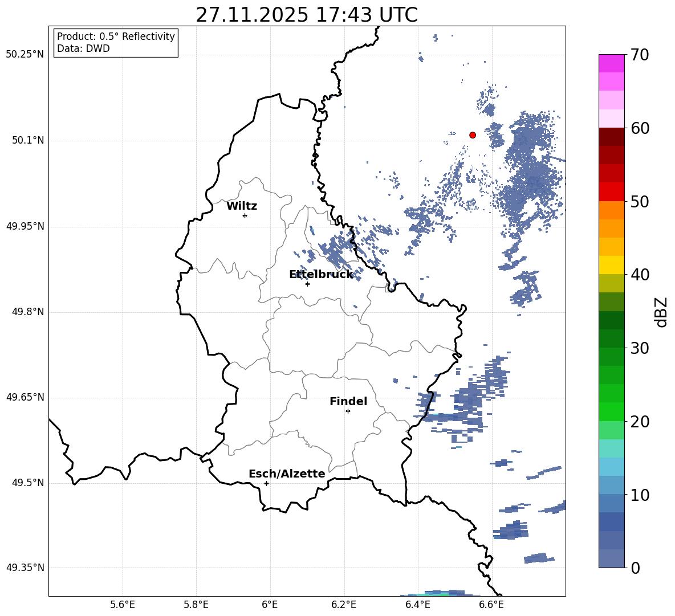
Task: Click the red radar site marker dot
Action: click(472, 135)
